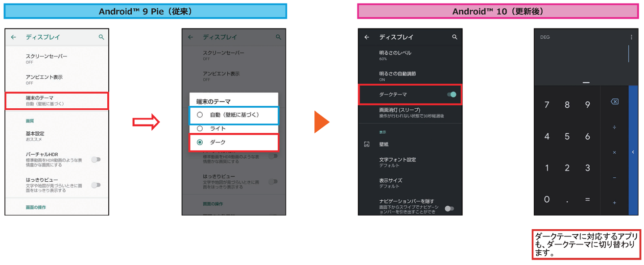Tap ディスプレイ title in dark Android 10 screen

coord(396,37)
